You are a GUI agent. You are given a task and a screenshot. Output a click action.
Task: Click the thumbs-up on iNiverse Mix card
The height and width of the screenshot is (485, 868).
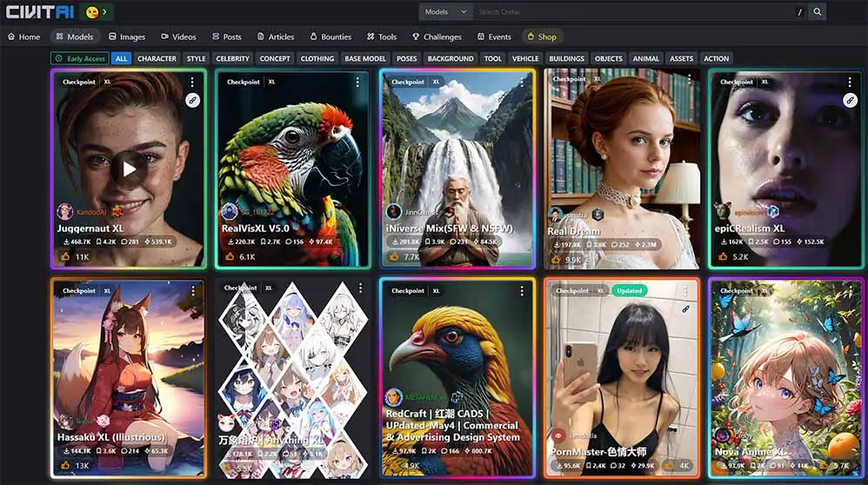(394, 257)
